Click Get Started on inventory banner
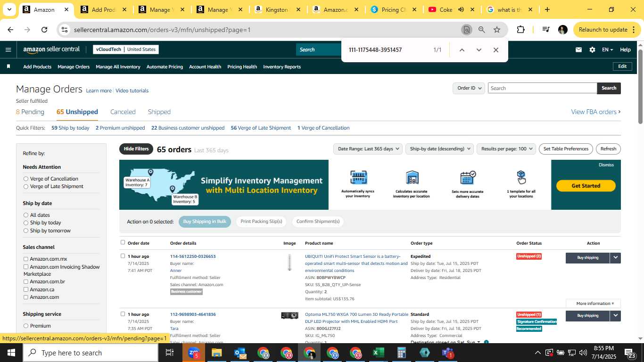The height and width of the screenshot is (362, 644). coord(586,186)
